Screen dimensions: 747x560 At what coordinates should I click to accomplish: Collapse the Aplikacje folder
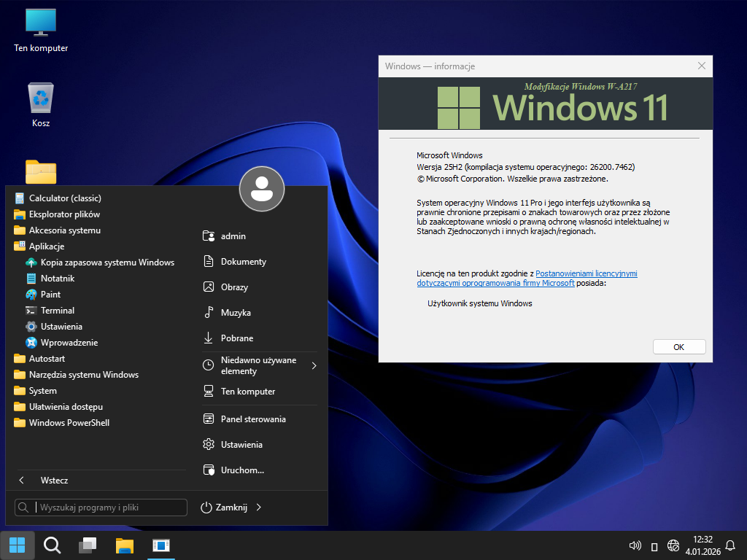tap(46, 246)
